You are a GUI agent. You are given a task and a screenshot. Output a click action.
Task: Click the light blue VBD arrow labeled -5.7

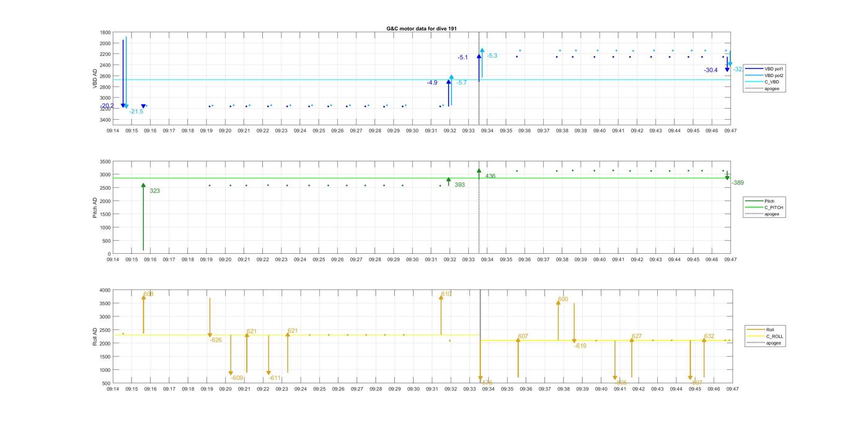[451, 90]
